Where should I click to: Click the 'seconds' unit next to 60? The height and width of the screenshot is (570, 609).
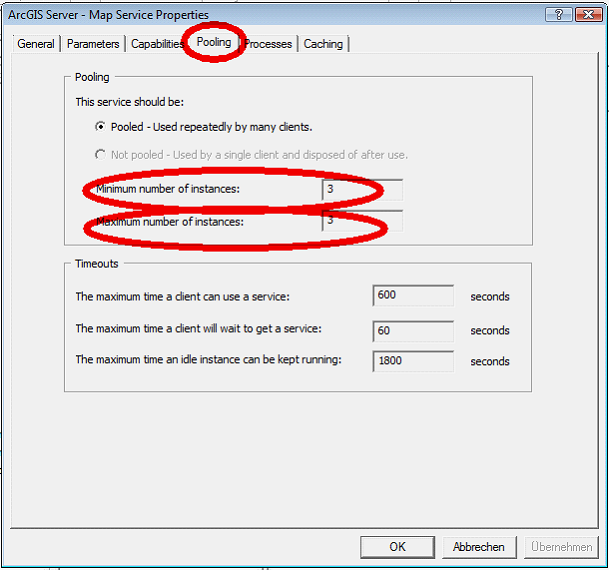490,330
